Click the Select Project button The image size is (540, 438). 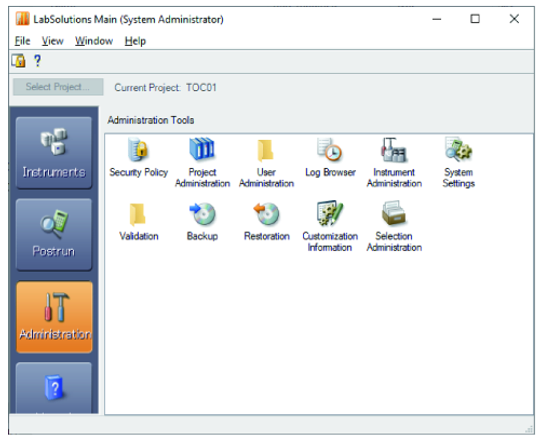58,87
